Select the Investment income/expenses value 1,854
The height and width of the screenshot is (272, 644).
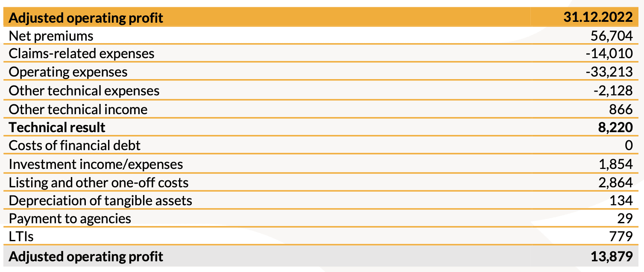point(615,164)
